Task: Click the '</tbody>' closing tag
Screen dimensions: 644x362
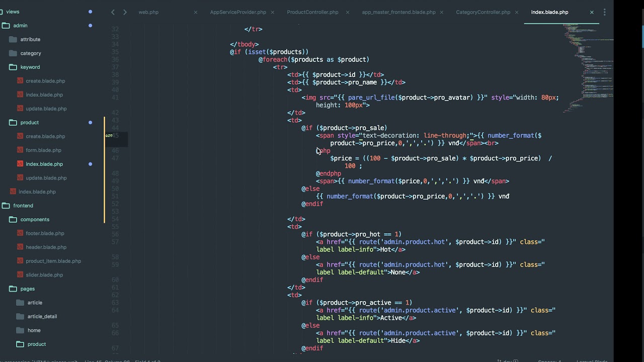Action: pos(245,44)
